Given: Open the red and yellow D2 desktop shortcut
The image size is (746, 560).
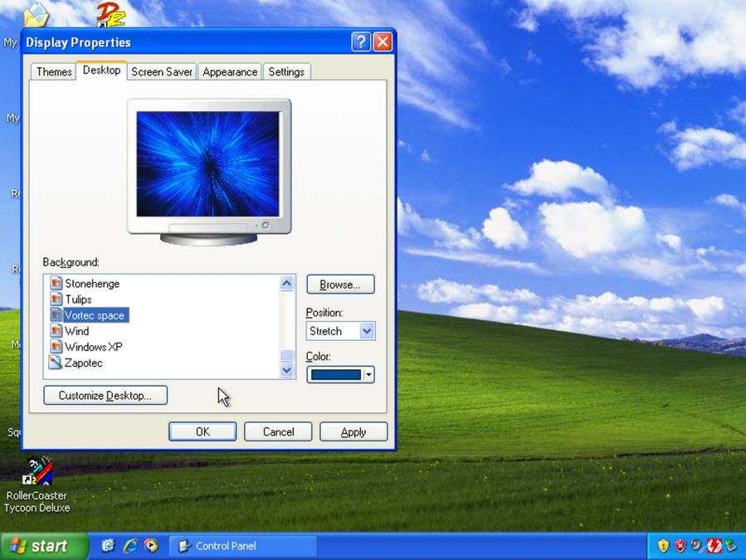Looking at the screenshot, I should coord(110,14).
